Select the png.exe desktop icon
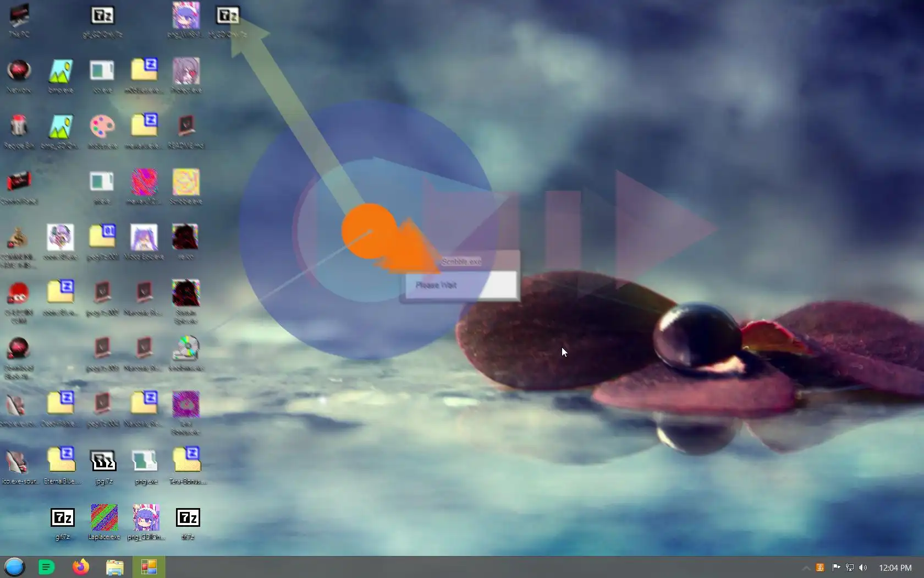Image resolution: width=924 pixels, height=578 pixels. 146,467
